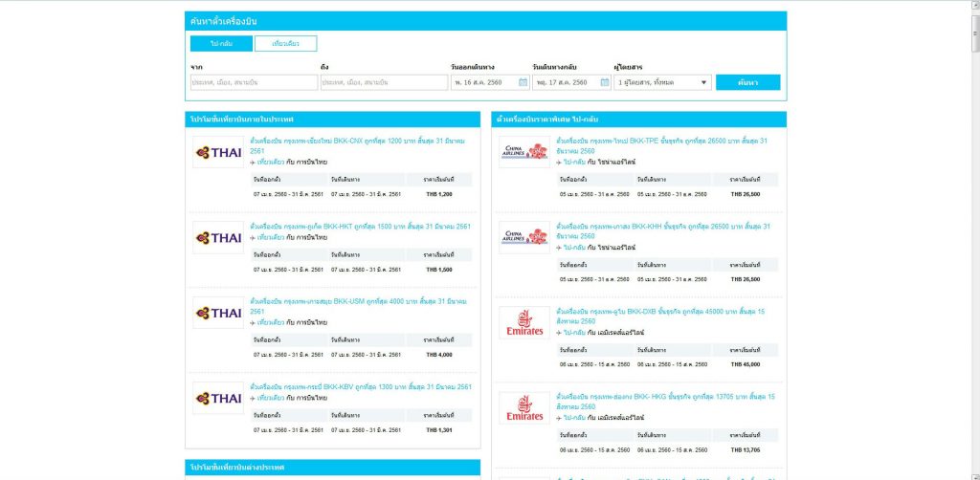980x480 pixels.
Task: Click the China Airlines logo for BKK-TPE
Action: [x=524, y=152]
